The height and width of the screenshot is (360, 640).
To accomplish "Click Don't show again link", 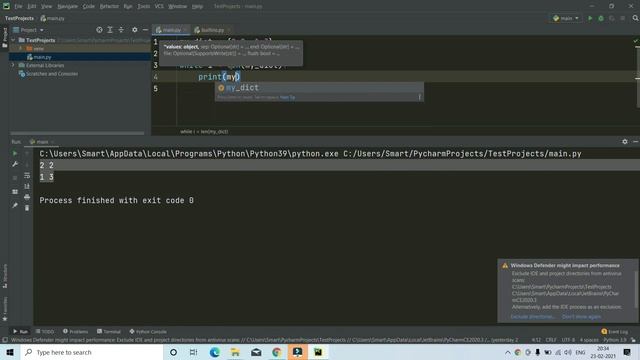I will tap(581, 317).
